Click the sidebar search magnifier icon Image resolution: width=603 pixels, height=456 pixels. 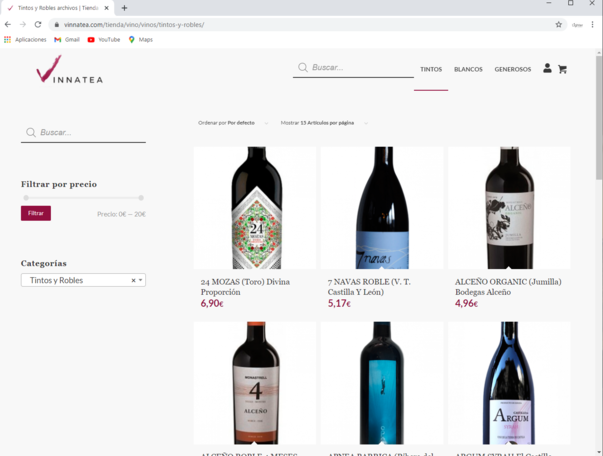pos(31,133)
